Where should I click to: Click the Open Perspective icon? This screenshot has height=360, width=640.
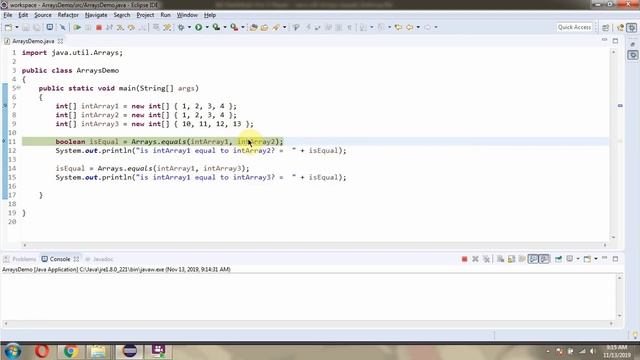(x=606, y=27)
